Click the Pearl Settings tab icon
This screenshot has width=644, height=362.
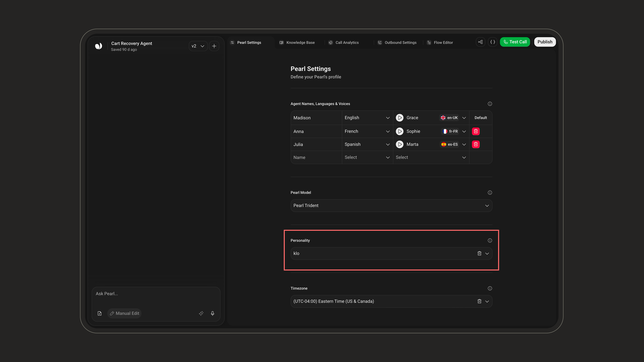click(232, 42)
